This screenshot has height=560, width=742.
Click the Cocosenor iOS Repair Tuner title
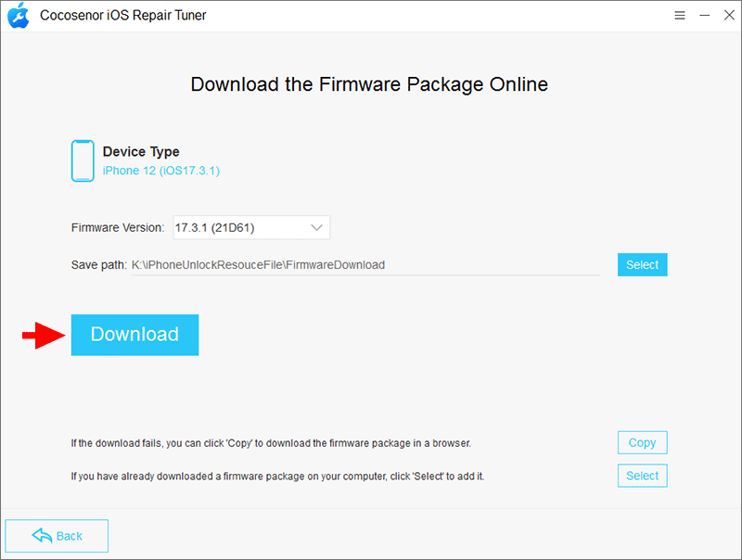click(x=123, y=15)
